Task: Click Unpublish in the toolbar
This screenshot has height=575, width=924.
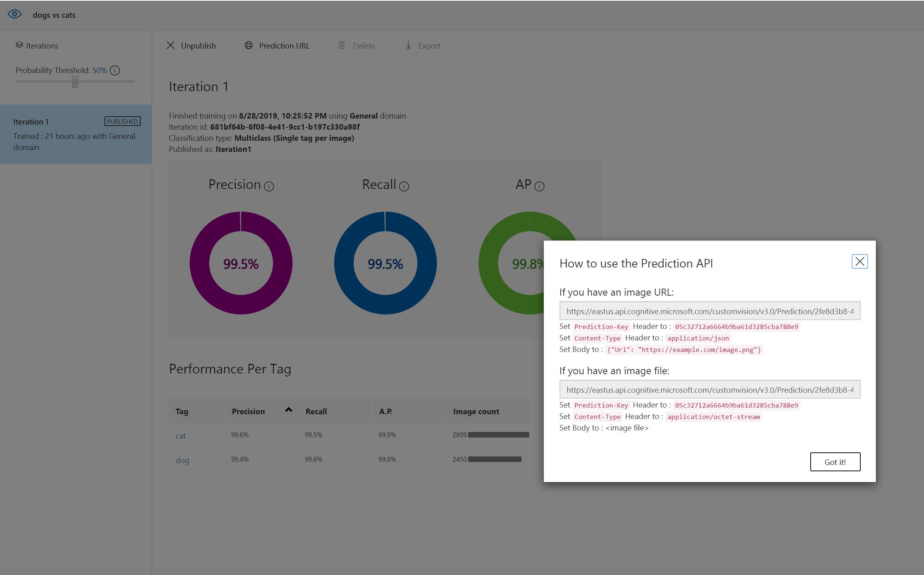Action: (x=191, y=46)
